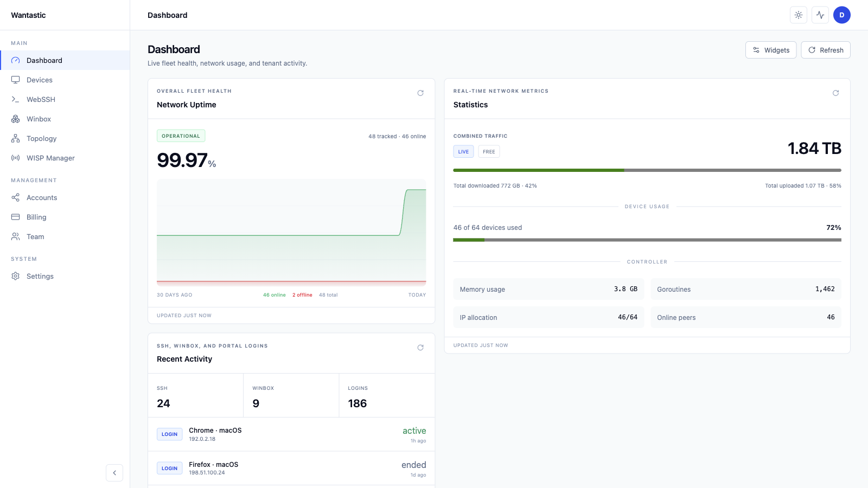Image resolution: width=868 pixels, height=488 pixels.
Task: Open the Chrome · macOS login entry
Action: tap(291, 434)
